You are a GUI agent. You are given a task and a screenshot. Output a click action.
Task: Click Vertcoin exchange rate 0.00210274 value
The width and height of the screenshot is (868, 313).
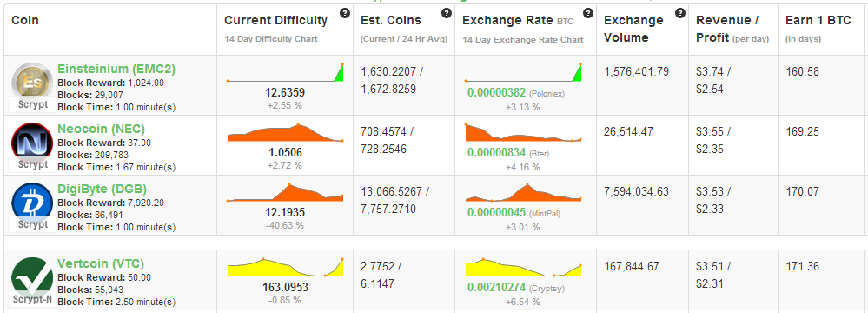pyautogui.click(x=496, y=288)
